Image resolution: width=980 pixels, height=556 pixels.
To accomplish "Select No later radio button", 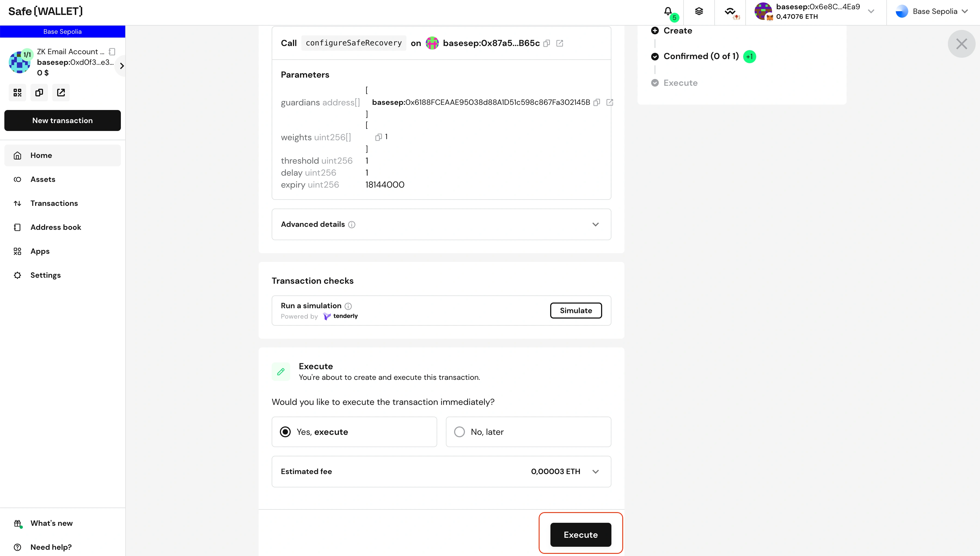I will point(460,432).
